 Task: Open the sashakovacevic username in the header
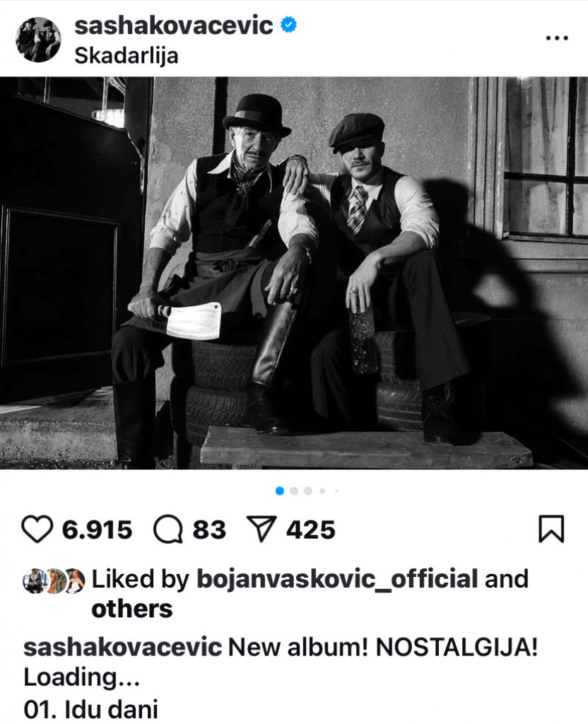[x=174, y=25]
